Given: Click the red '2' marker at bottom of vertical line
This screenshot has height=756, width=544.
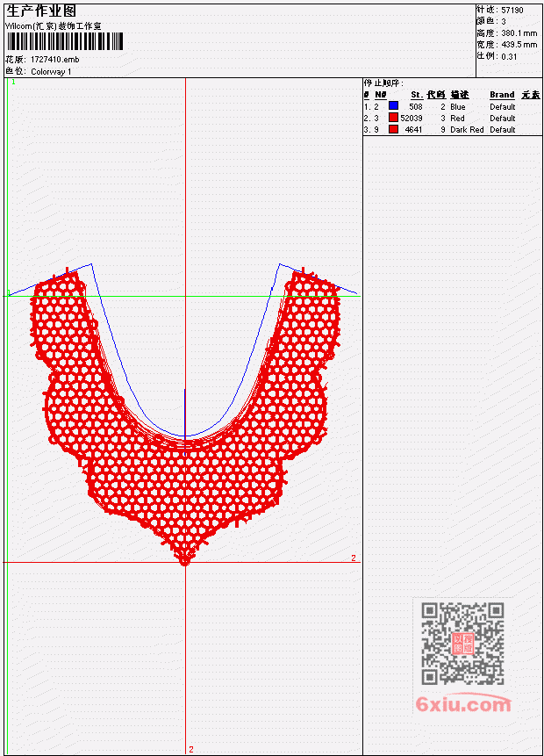Looking at the screenshot, I should pyautogui.click(x=190, y=749).
